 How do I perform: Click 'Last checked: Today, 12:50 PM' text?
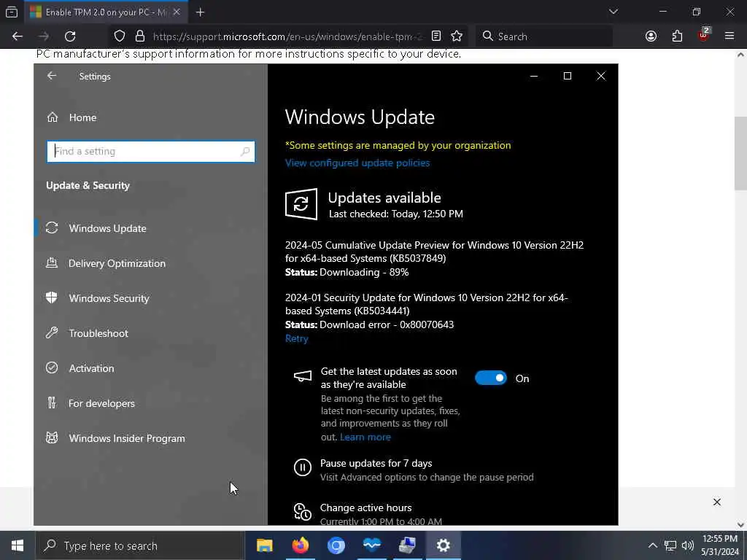click(x=396, y=214)
